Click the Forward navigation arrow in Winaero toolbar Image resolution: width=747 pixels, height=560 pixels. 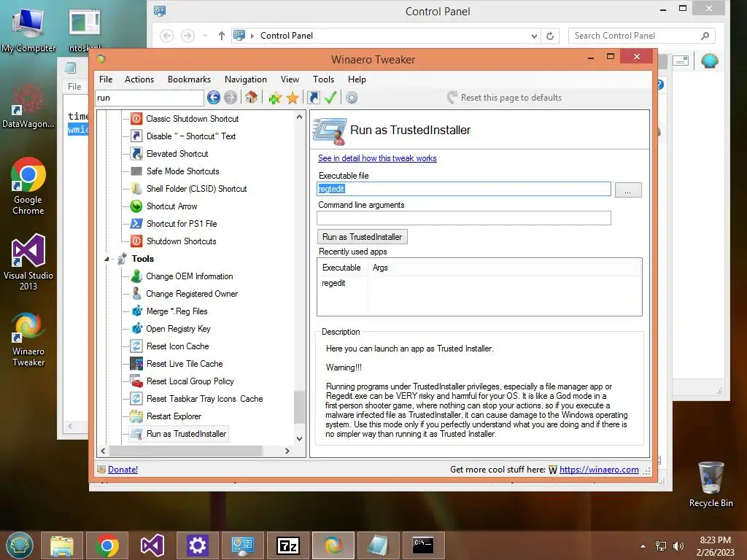[231, 98]
